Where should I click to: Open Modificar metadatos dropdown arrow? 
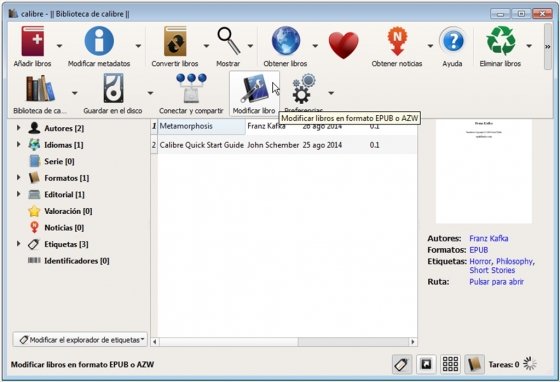138,46
